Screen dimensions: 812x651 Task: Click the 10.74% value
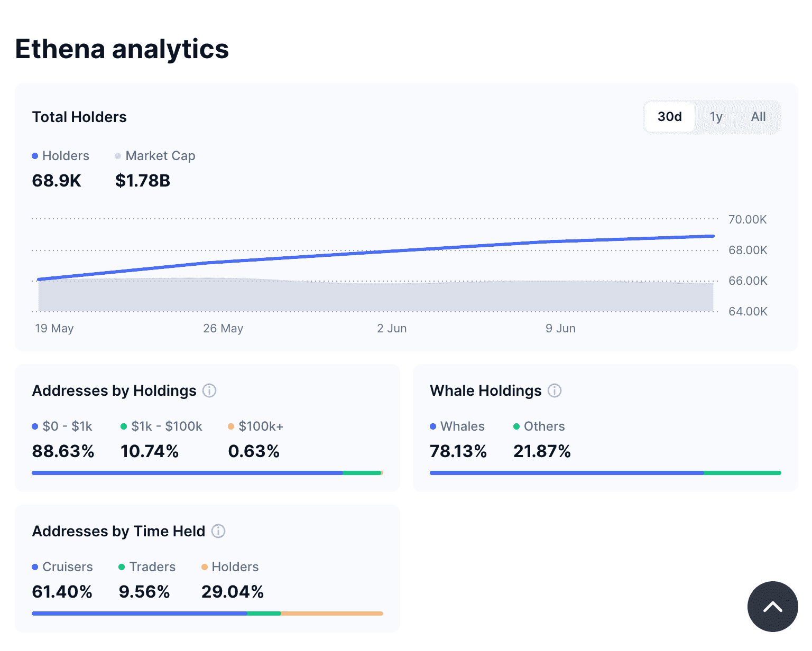(x=150, y=451)
